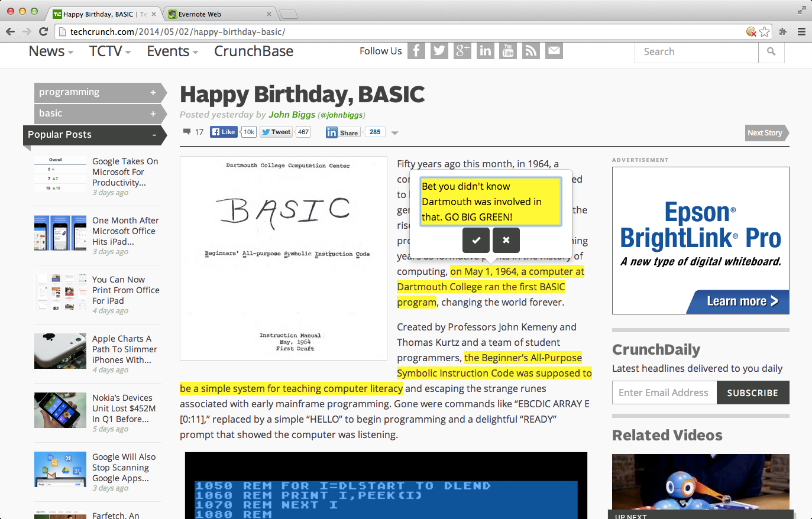Click the browser forward arrow
The width and height of the screenshot is (812, 519).
[x=27, y=31]
